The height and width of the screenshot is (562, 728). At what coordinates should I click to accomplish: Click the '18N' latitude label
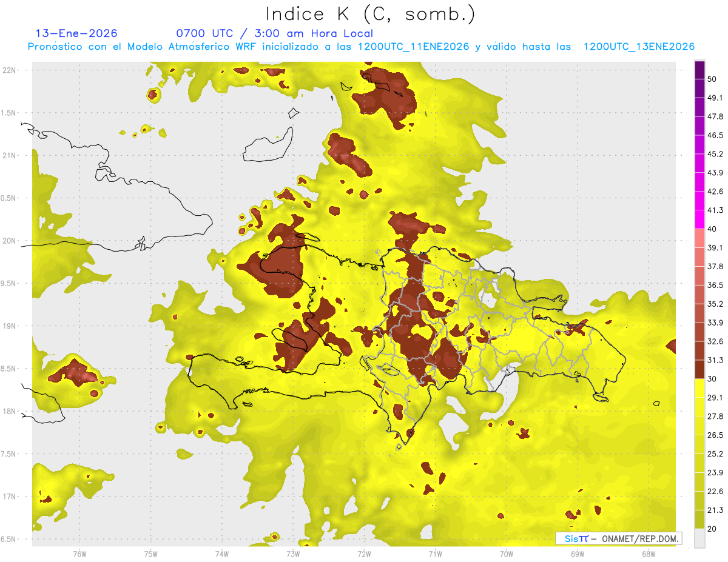[8, 411]
